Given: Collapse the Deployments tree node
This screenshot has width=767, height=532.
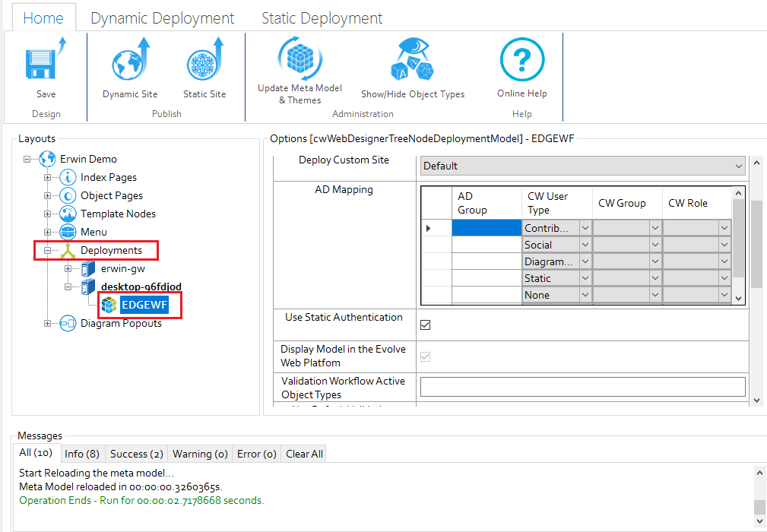Looking at the screenshot, I should pos(48,250).
